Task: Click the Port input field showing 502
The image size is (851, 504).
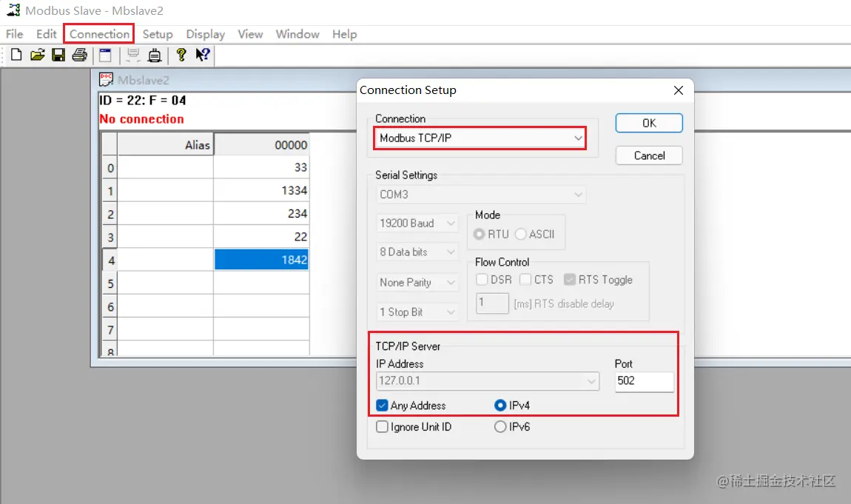Action: pos(645,381)
